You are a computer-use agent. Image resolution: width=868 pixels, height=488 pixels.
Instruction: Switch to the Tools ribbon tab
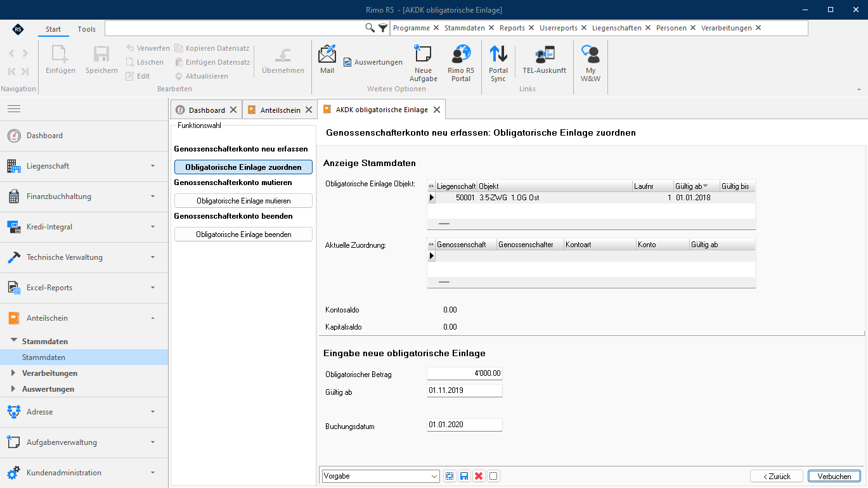87,29
